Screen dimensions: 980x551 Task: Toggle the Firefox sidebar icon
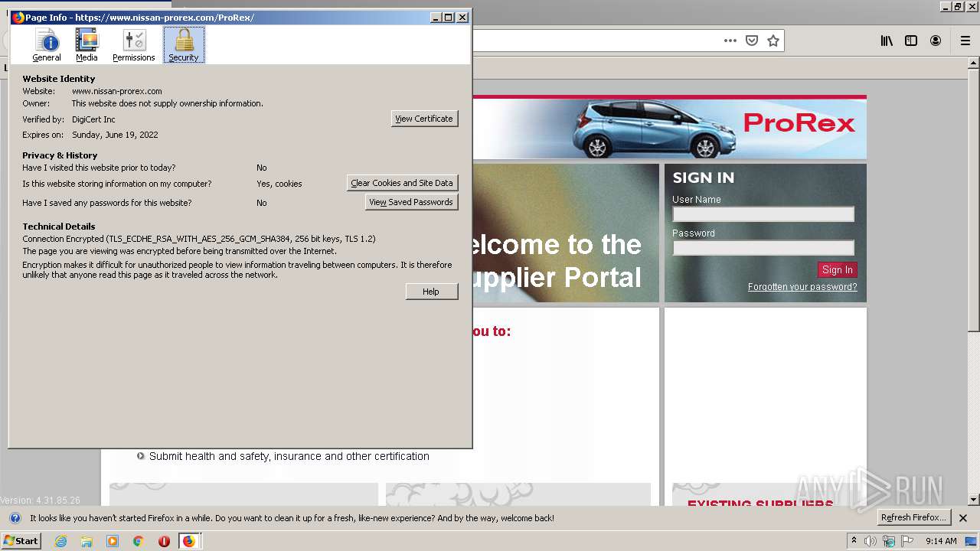click(911, 41)
